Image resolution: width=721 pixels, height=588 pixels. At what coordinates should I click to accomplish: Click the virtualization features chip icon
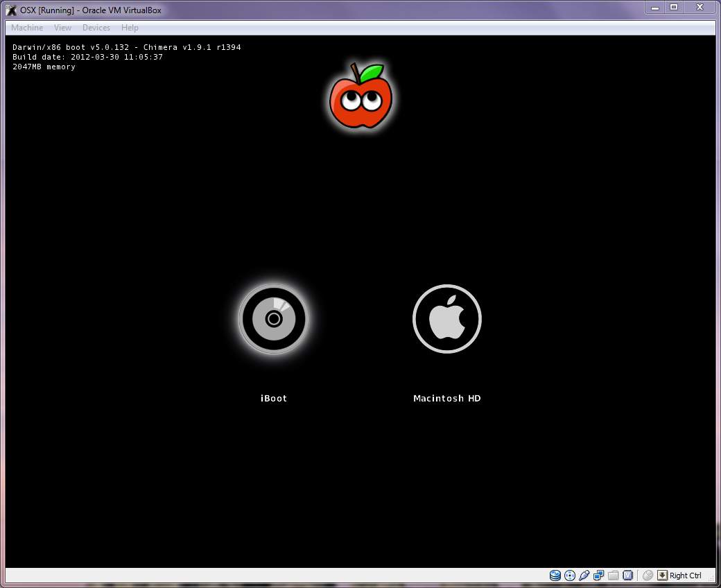click(627, 575)
